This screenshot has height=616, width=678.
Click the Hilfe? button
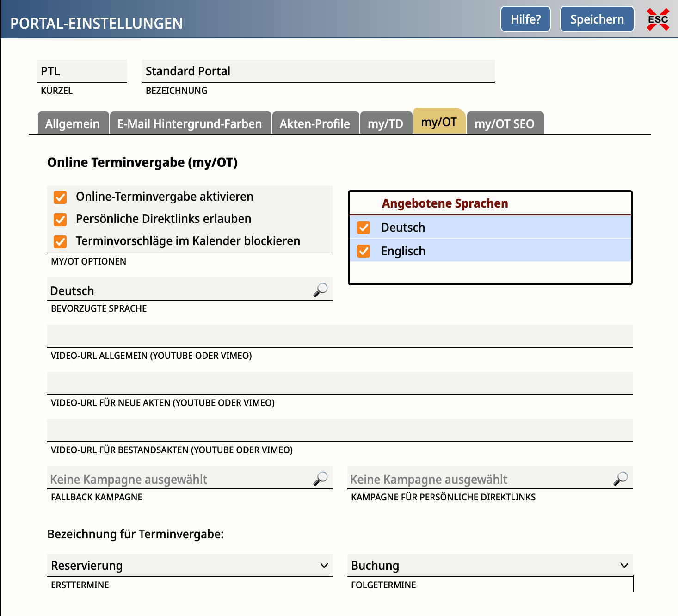525,19
